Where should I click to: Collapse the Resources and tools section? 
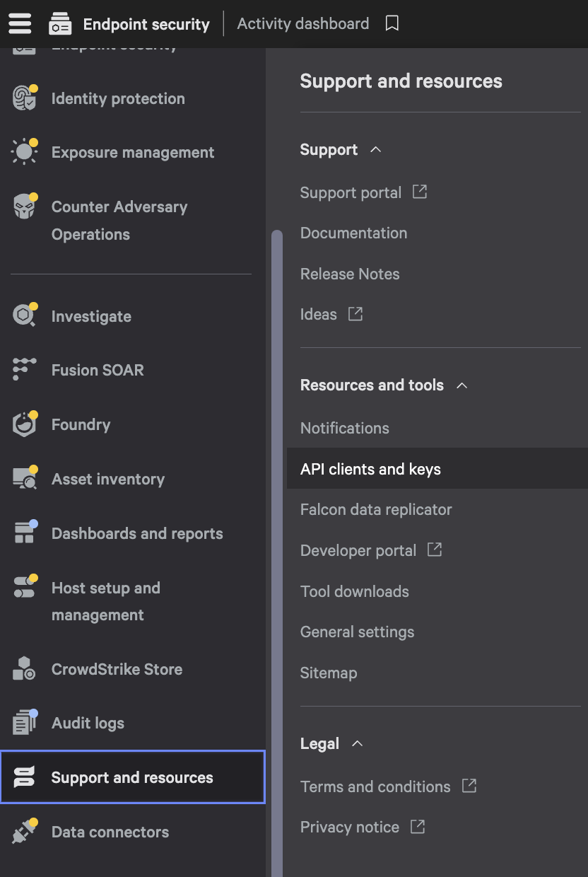click(462, 385)
